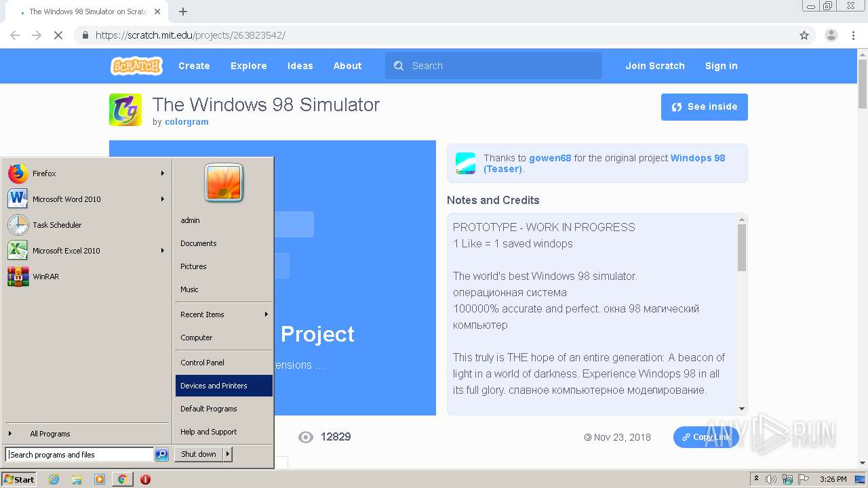868x488 pixels.
Task: Select Devices and Printers
Action: [x=224, y=386]
